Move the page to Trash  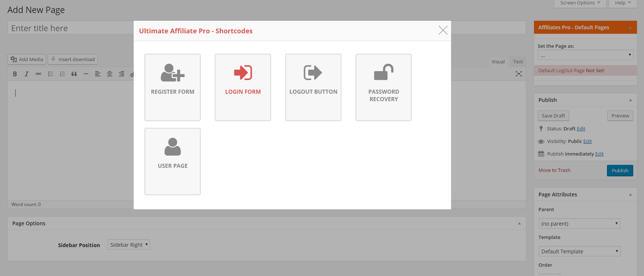point(554,170)
